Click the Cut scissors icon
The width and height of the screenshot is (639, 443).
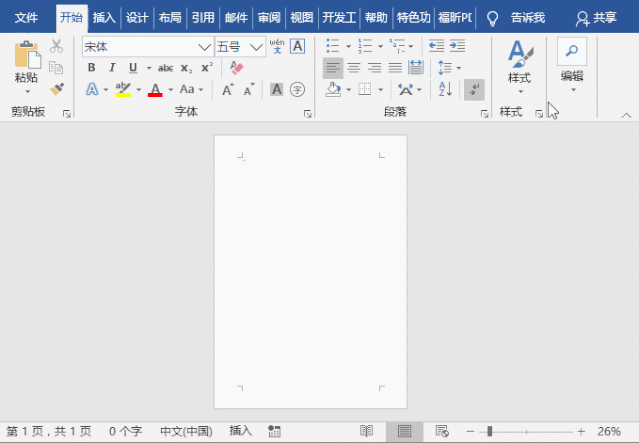[56, 46]
